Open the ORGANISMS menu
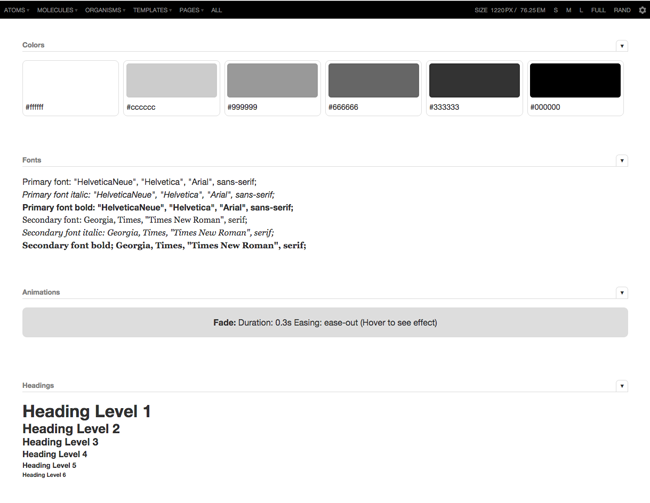This screenshot has height=503, width=650. [x=105, y=10]
